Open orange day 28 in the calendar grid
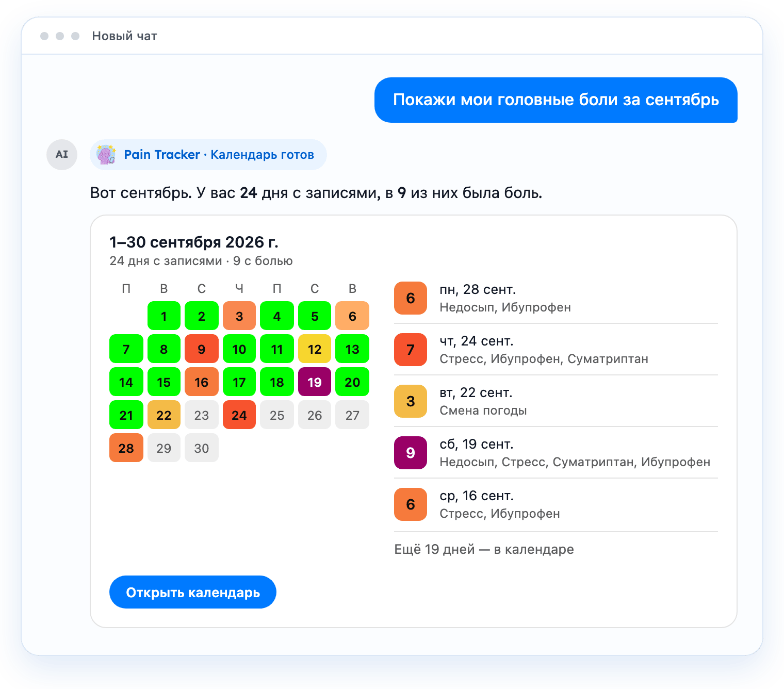 click(126, 448)
